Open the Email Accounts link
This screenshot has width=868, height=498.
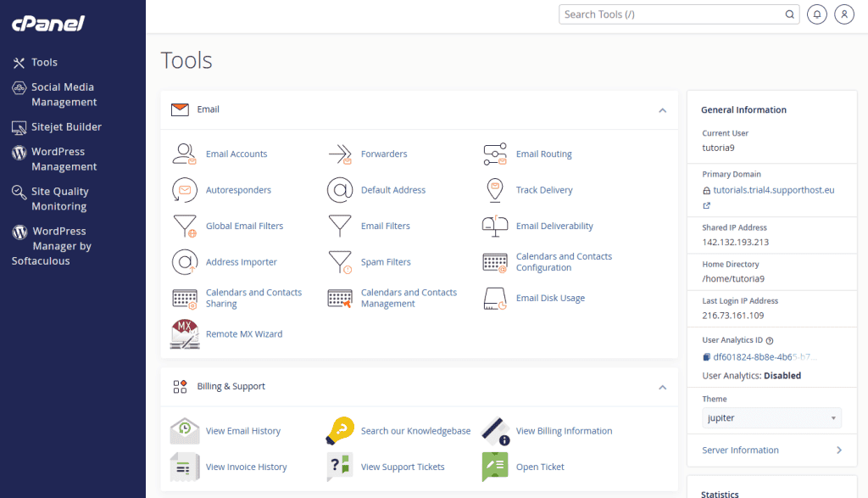pyautogui.click(x=236, y=154)
